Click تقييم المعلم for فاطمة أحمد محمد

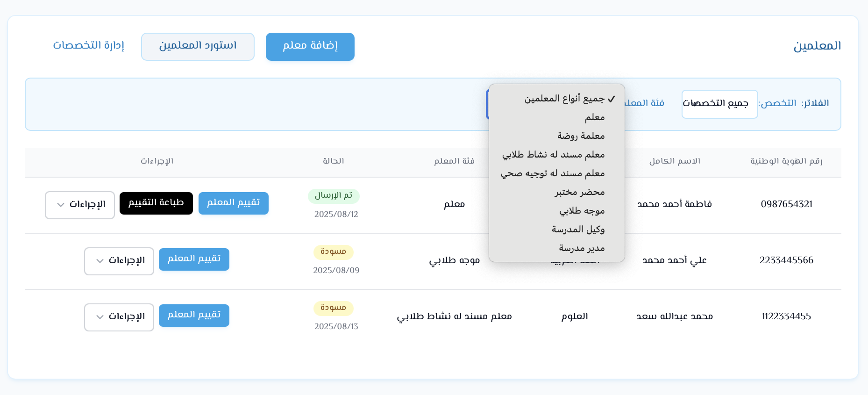pyautogui.click(x=233, y=203)
